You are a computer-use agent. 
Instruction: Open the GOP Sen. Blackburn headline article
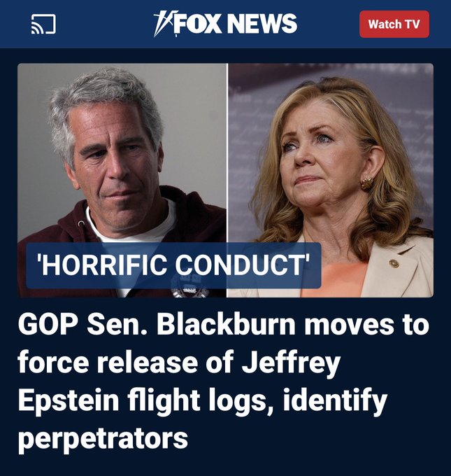pyautogui.click(x=224, y=381)
